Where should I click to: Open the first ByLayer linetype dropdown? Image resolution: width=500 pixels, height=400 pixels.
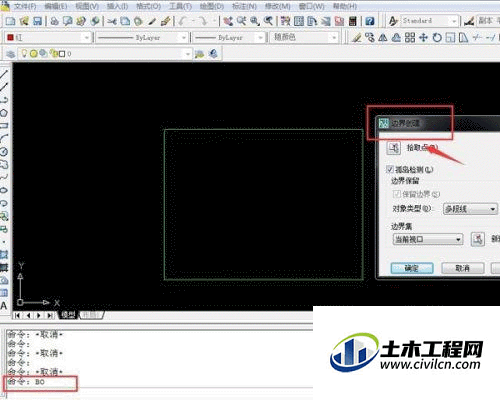(x=142, y=37)
